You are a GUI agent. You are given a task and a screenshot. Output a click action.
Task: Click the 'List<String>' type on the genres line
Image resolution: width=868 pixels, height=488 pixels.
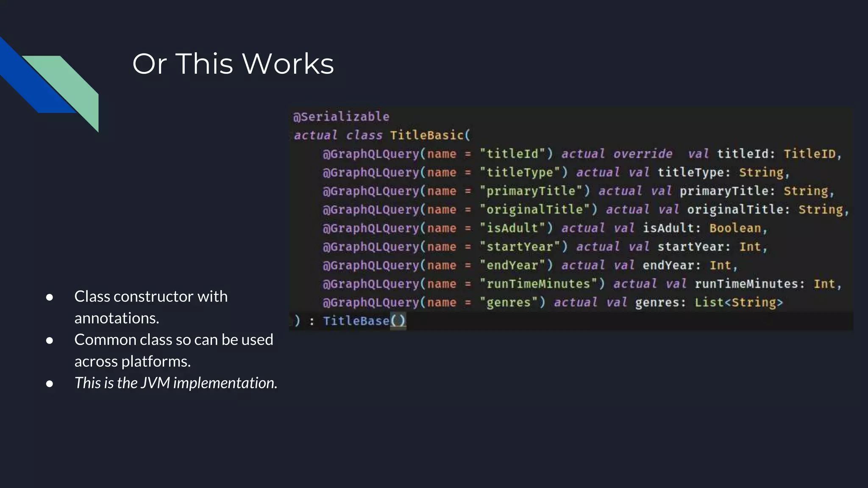pyautogui.click(x=739, y=302)
